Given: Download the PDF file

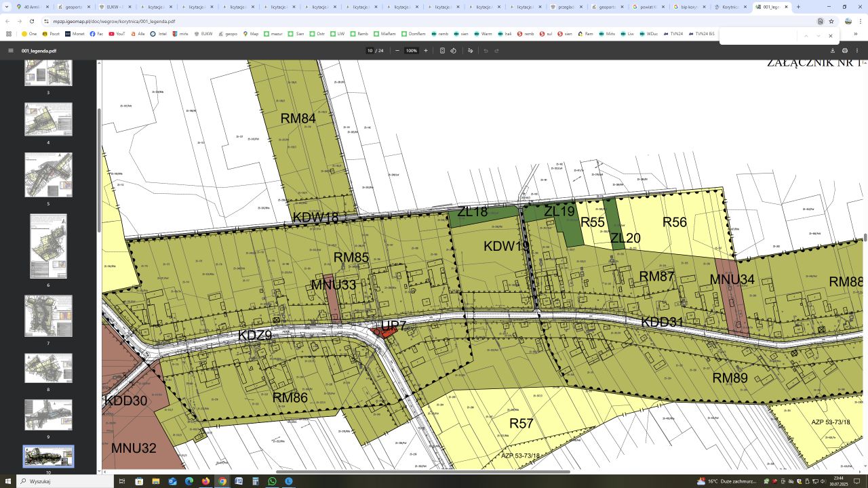Looking at the screenshot, I should 833,51.
